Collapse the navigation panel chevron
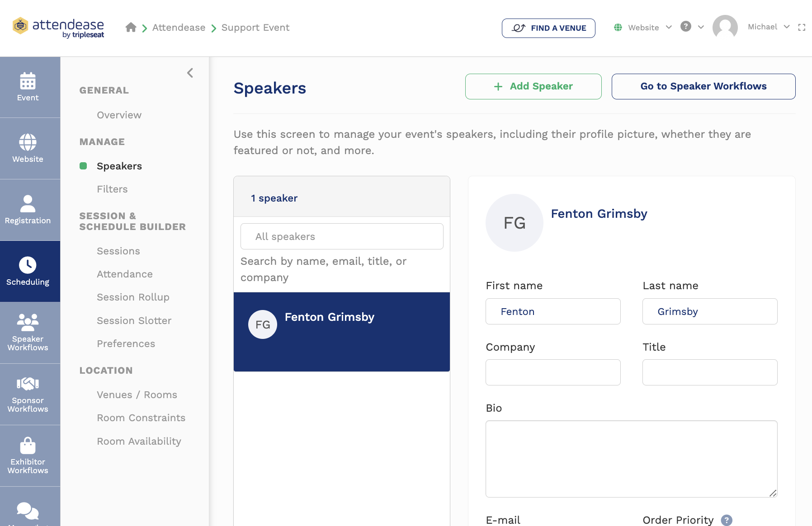The width and height of the screenshot is (812, 526). pos(189,73)
